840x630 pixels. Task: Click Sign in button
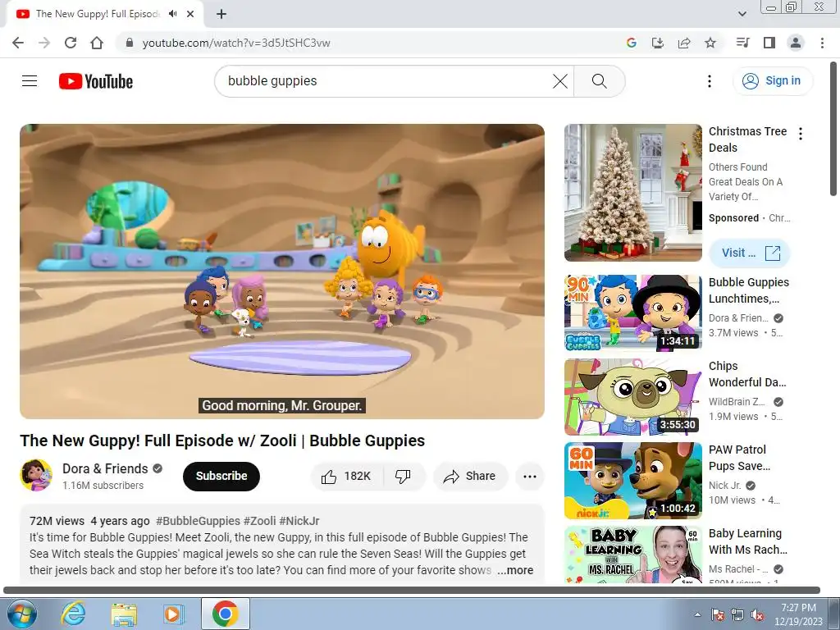772,81
